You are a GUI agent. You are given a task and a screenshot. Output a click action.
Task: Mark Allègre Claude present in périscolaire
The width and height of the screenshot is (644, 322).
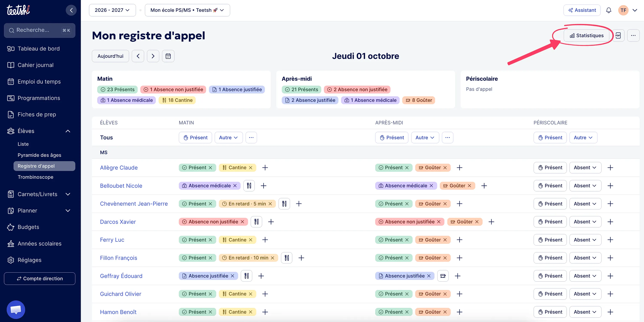click(550, 168)
